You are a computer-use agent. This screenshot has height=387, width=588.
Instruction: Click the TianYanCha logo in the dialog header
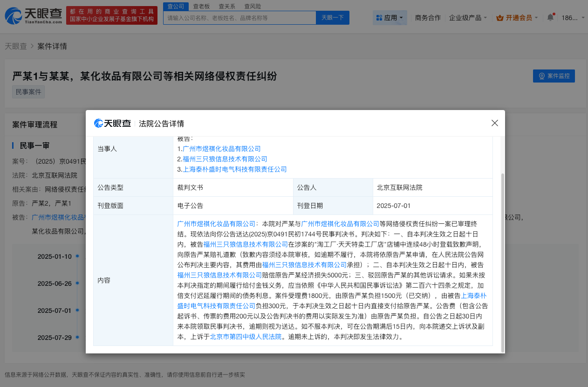coord(112,123)
